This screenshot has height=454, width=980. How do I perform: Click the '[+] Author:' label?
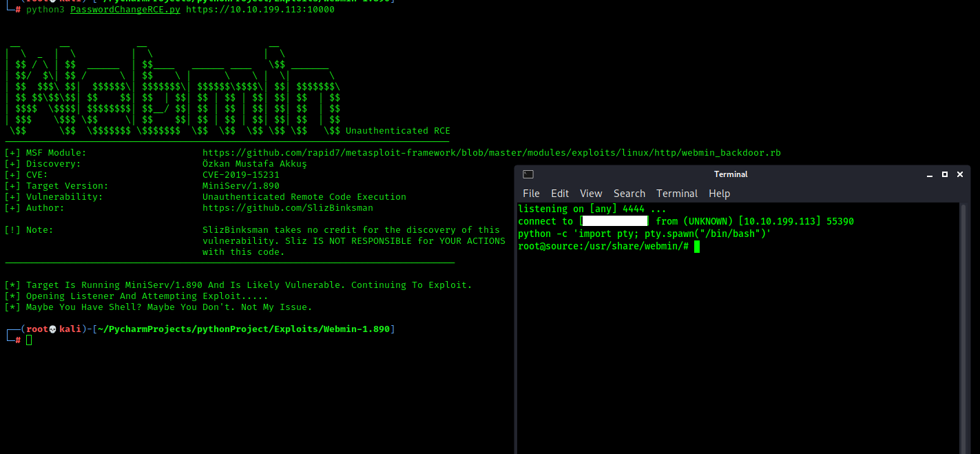[x=34, y=208]
